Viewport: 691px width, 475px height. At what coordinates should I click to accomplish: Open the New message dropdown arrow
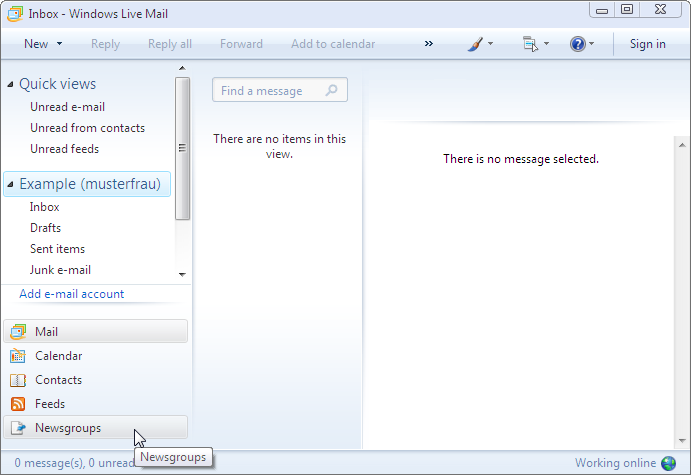(60, 44)
